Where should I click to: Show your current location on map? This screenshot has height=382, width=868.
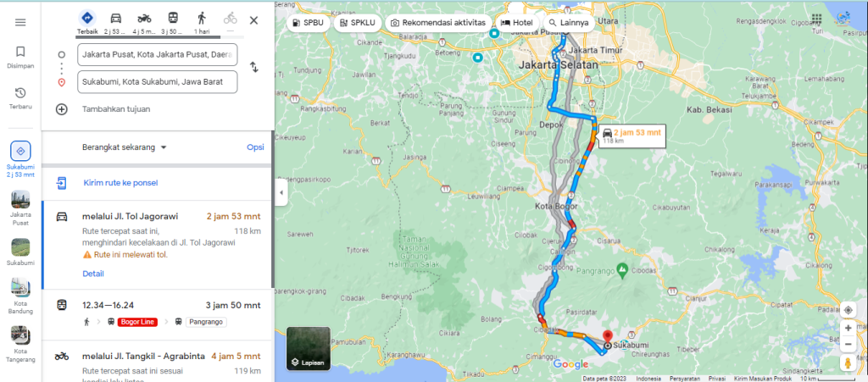848,309
